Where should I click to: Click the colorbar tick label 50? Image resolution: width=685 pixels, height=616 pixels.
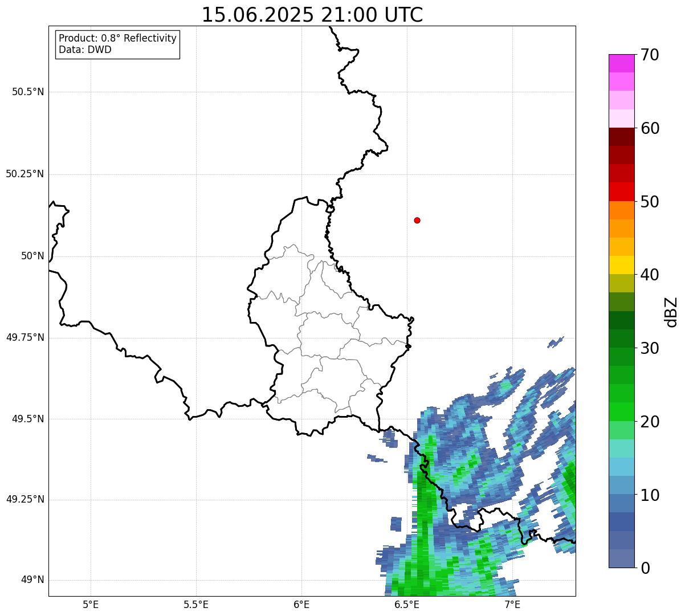[x=650, y=202]
